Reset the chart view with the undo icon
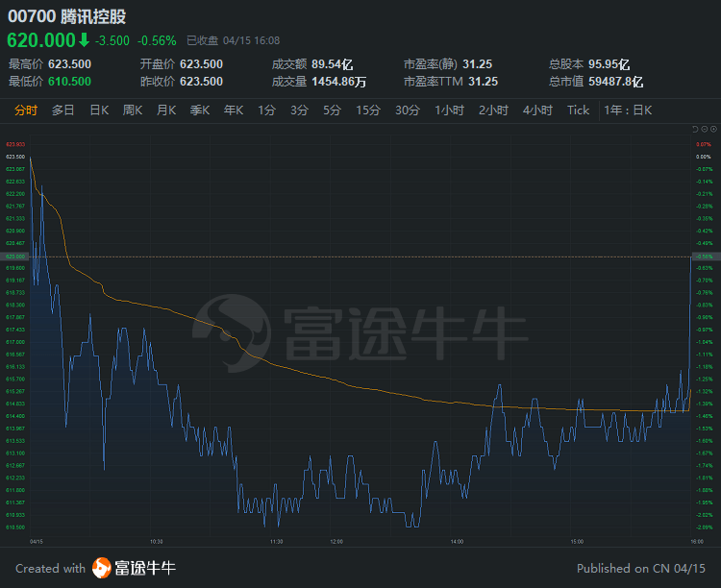721x588 pixels. (695, 129)
